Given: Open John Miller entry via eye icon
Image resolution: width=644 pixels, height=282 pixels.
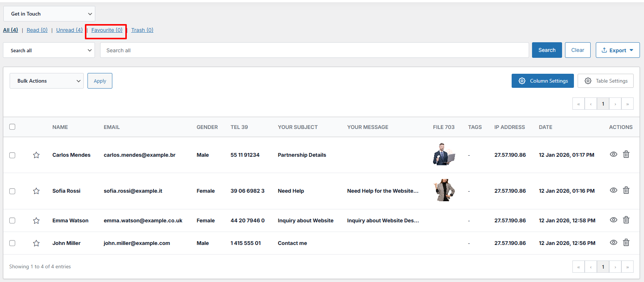Looking at the screenshot, I should coord(613,242).
